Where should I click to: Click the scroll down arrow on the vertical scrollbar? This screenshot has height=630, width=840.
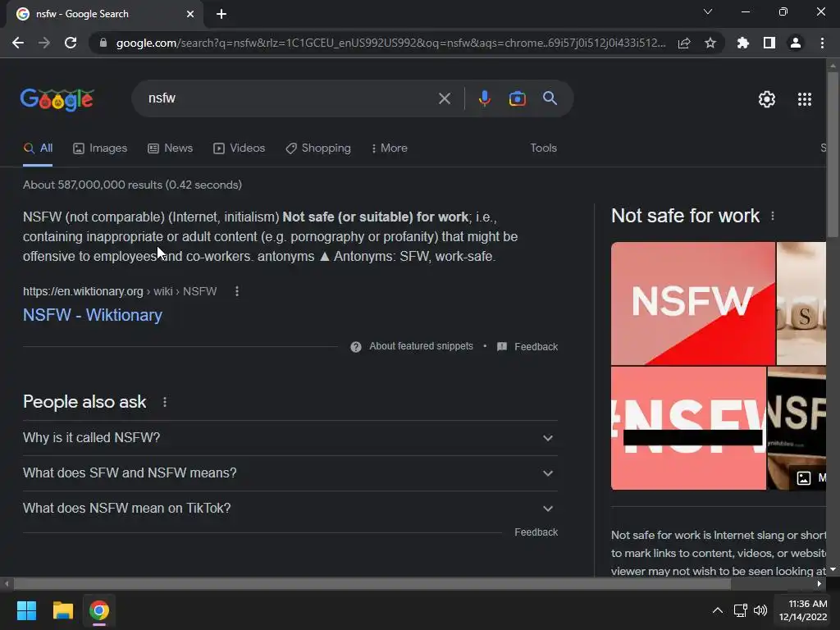tap(833, 570)
